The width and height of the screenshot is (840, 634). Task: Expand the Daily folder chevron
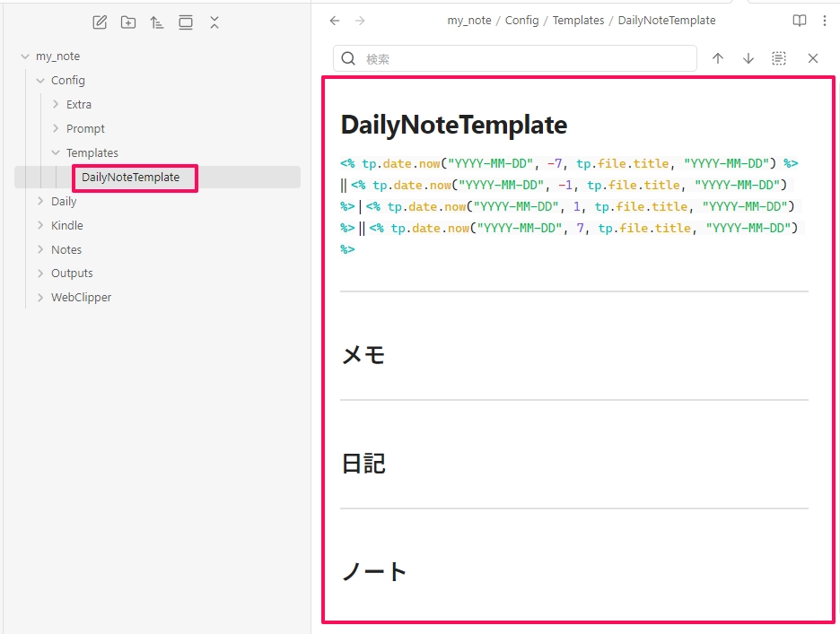(x=40, y=202)
